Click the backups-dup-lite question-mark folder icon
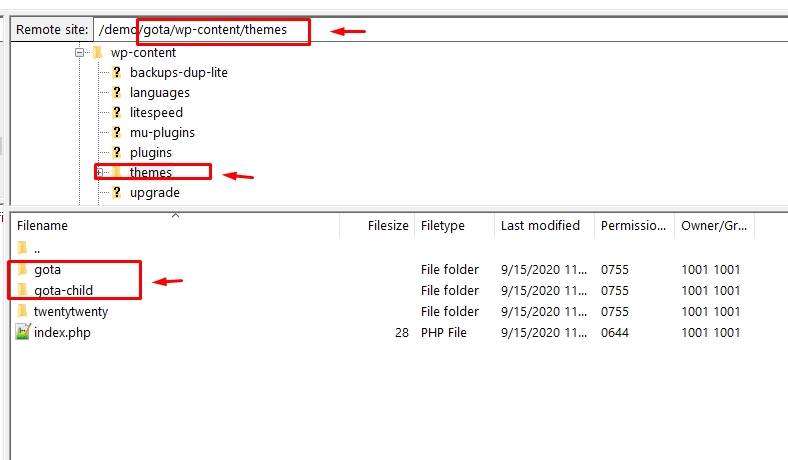Screen dimensions: 788x460 117,72
